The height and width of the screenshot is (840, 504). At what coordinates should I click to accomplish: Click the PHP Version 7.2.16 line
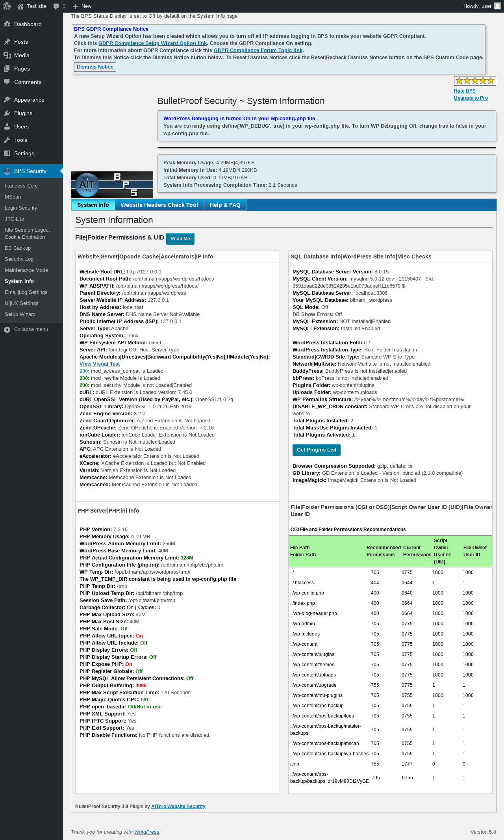(104, 530)
